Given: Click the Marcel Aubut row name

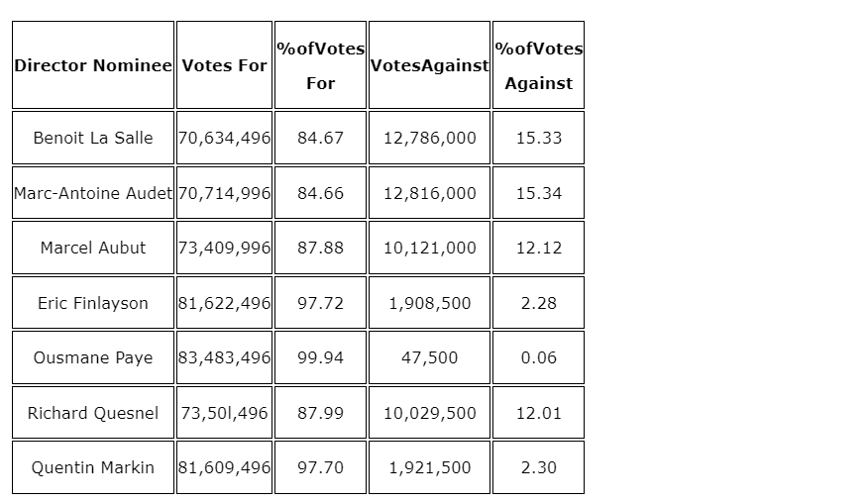Looking at the screenshot, I should pos(93,248).
